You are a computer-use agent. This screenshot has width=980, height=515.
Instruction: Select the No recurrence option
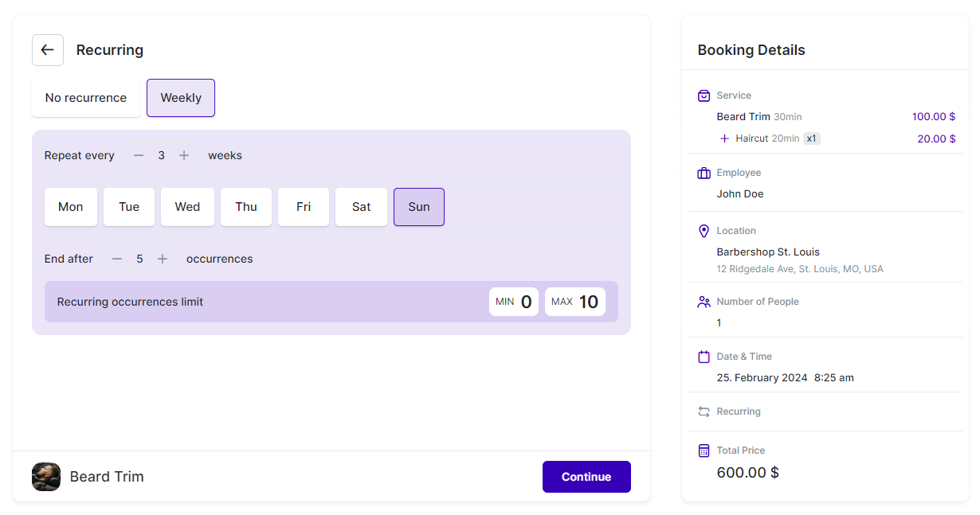point(86,98)
